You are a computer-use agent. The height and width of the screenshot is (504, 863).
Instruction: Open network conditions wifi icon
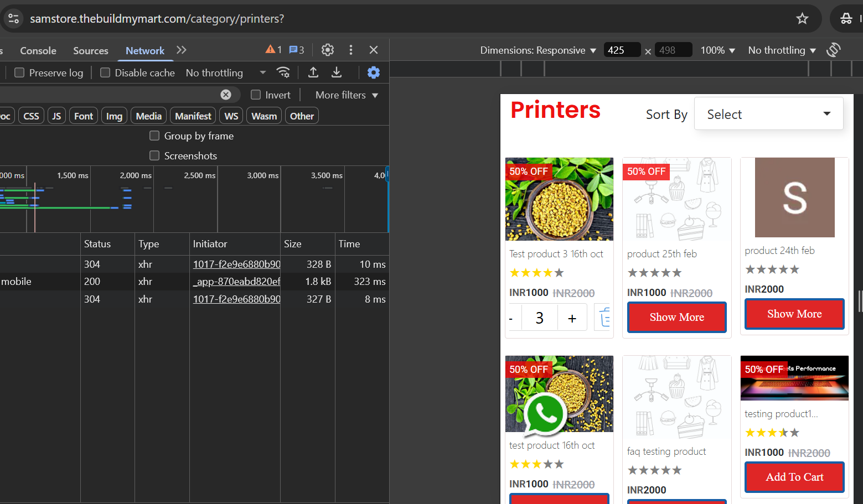(283, 72)
